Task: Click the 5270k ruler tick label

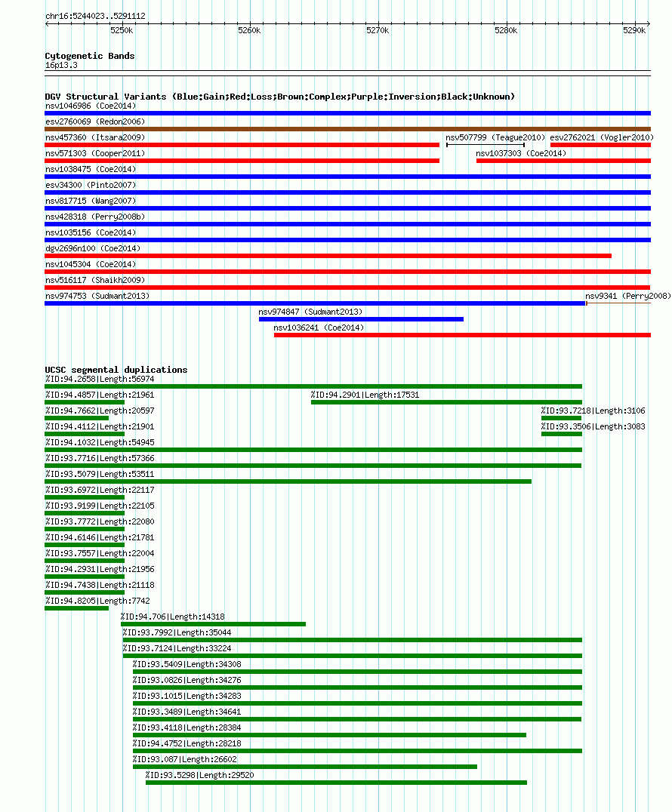Action: coord(378,30)
